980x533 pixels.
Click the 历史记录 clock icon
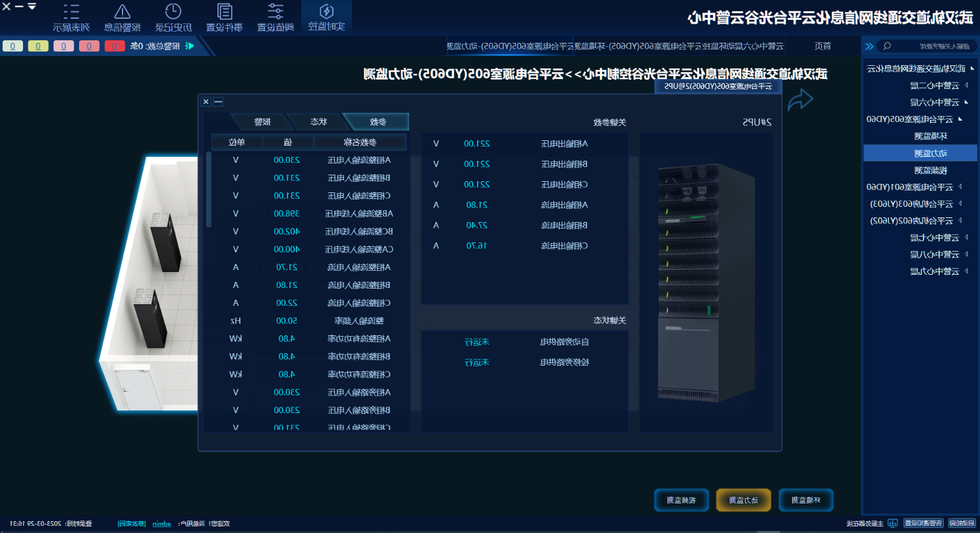click(x=173, y=12)
